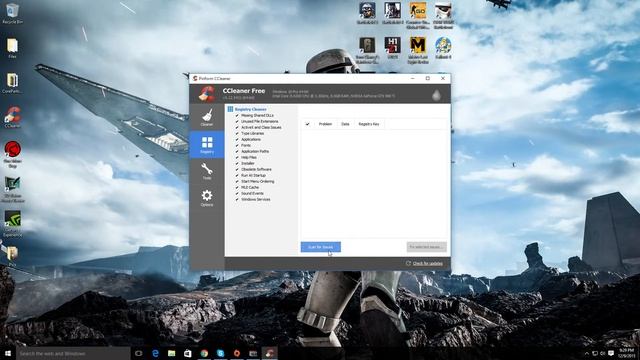Uncheck Missing Shared DLLs
The height and width of the screenshot is (360, 640).
click(x=237, y=116)
